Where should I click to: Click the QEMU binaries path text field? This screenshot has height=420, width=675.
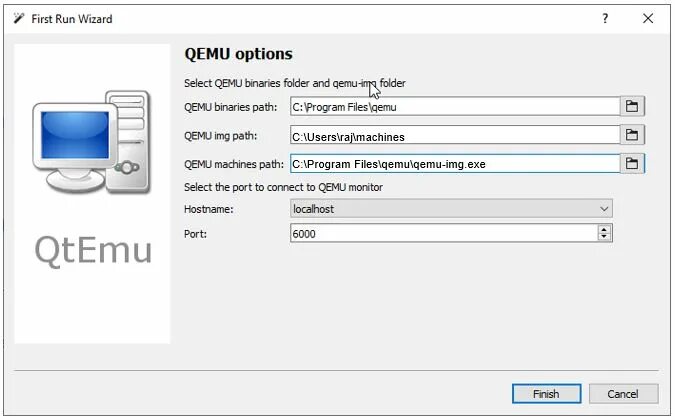pyautogui.click(x=455, y=107)
